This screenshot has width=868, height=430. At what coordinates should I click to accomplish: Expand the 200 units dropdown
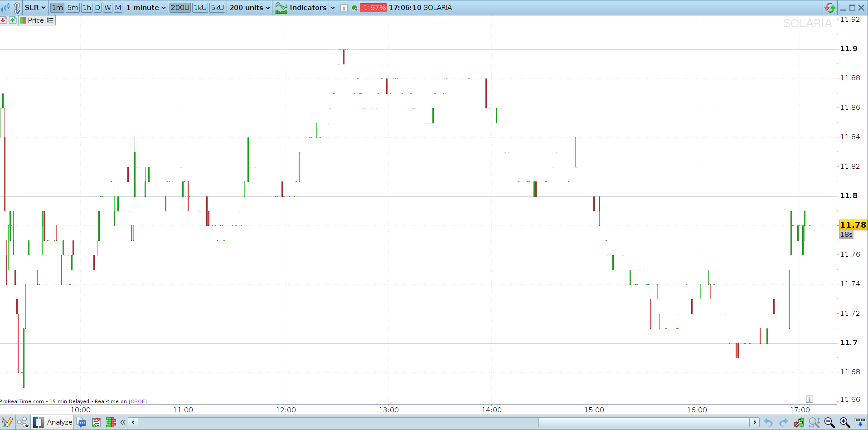250,8
